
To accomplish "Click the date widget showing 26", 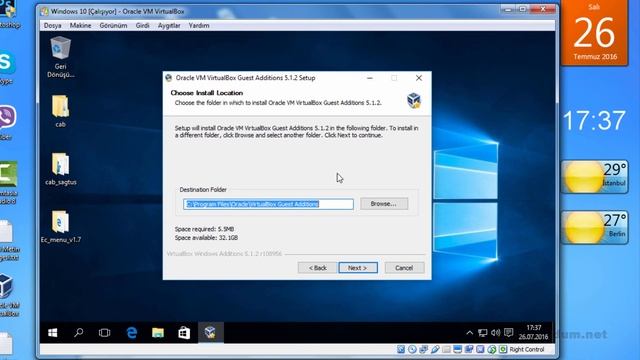I will pyautogui.click(x=594, y=33).
